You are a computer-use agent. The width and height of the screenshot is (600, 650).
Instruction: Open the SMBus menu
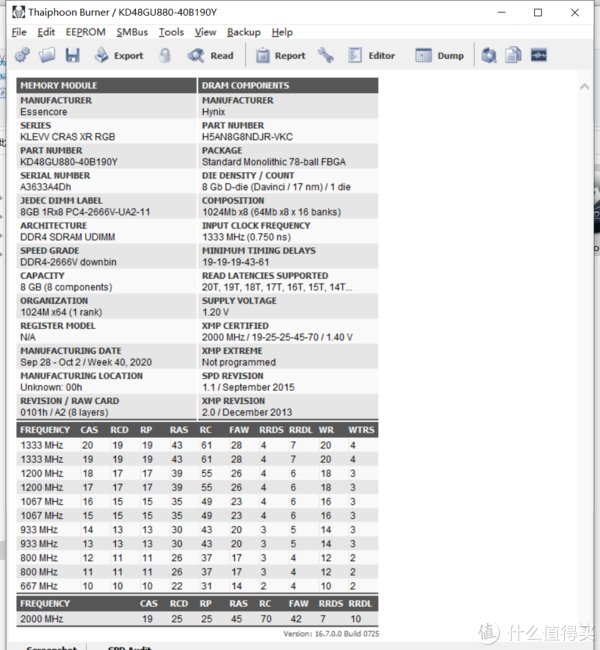pos(132,32)
